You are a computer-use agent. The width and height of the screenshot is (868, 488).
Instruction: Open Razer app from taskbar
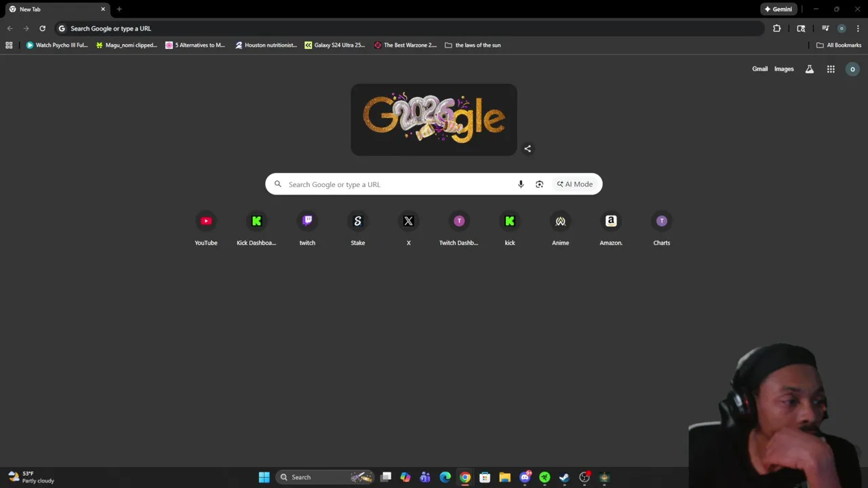[545, 477]
